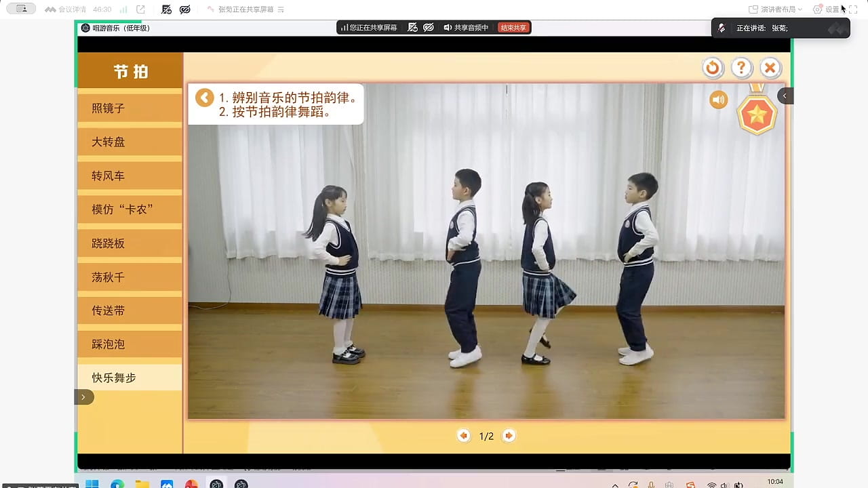Select the 照镜子 lesson

(130, 108)
